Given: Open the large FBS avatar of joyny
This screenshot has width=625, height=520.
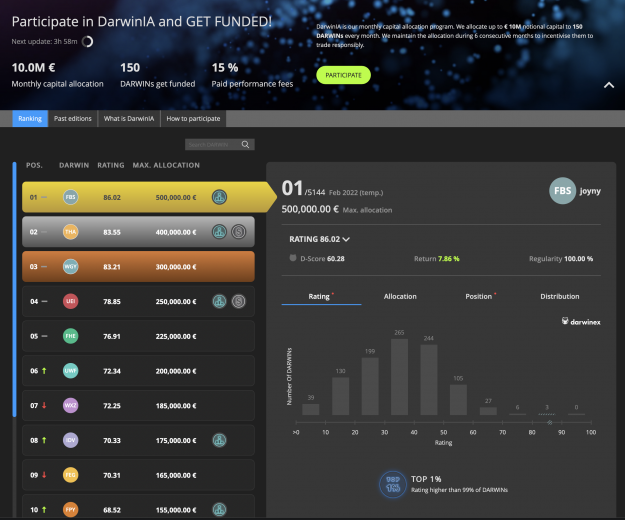Looking at the screenshot, I should tap(562, 191).
